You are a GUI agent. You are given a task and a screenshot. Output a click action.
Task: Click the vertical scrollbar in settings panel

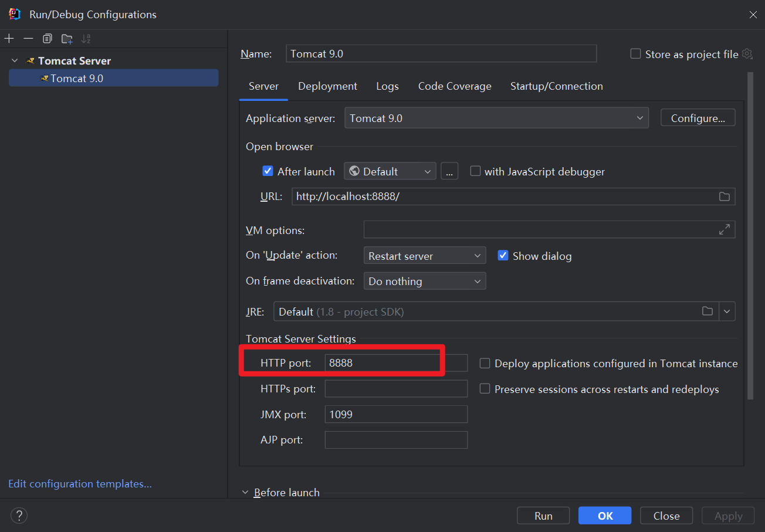pyautogui.click(x=750, y=236)
